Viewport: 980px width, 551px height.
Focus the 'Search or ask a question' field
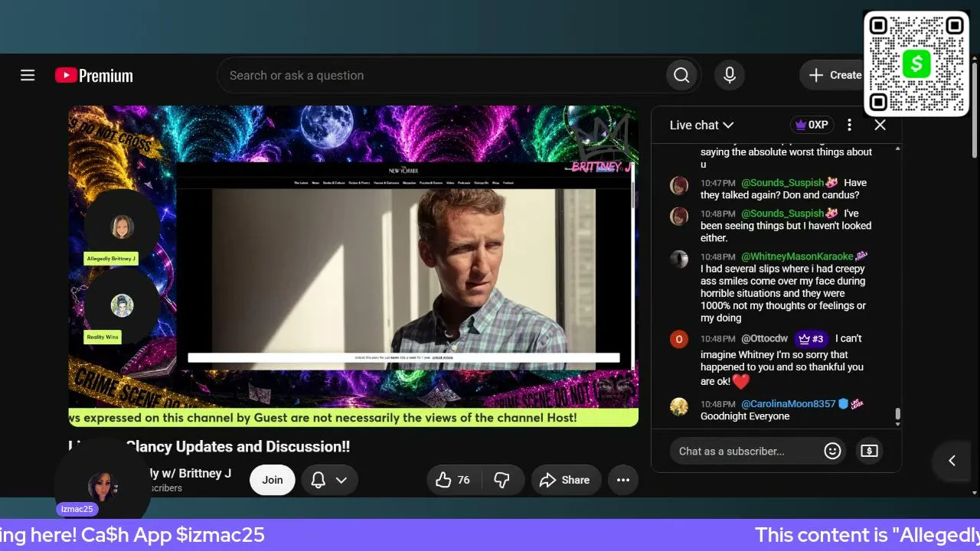[x=442, y=75]
